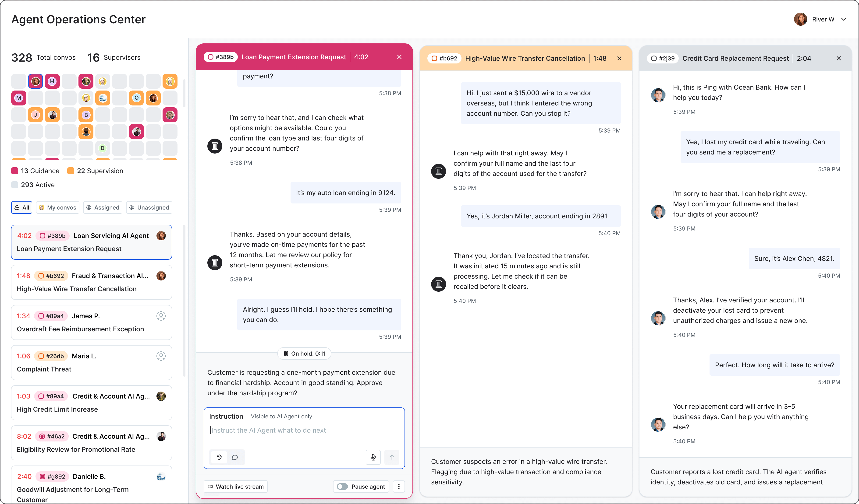Toggle the Pause agent switch

(342, 486)
